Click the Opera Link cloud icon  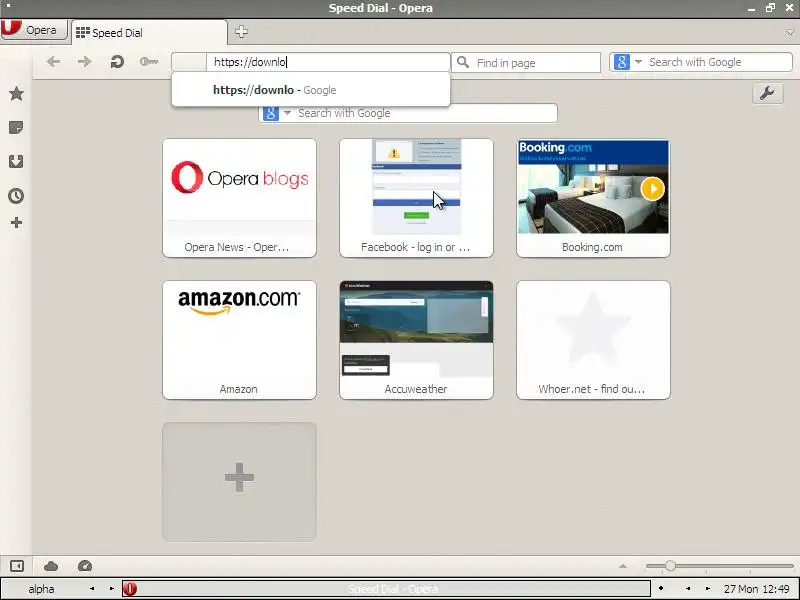51,566
